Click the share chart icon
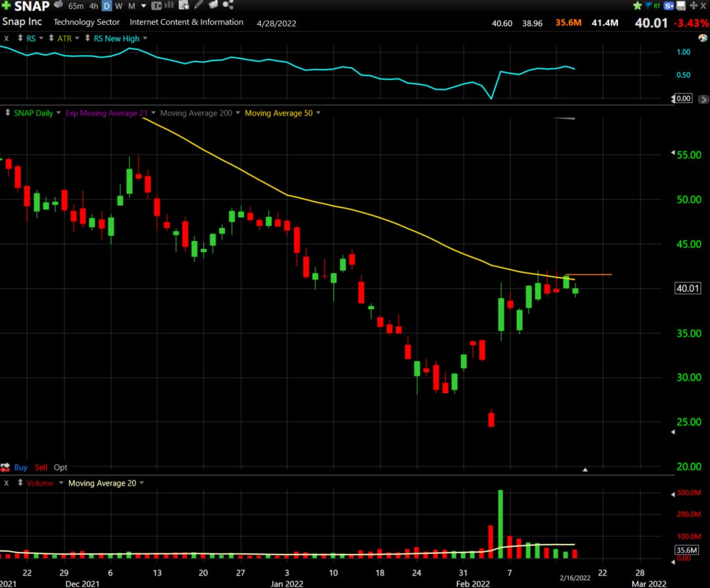Viewport: 710px width, 588px height. (x=228, y=5)
